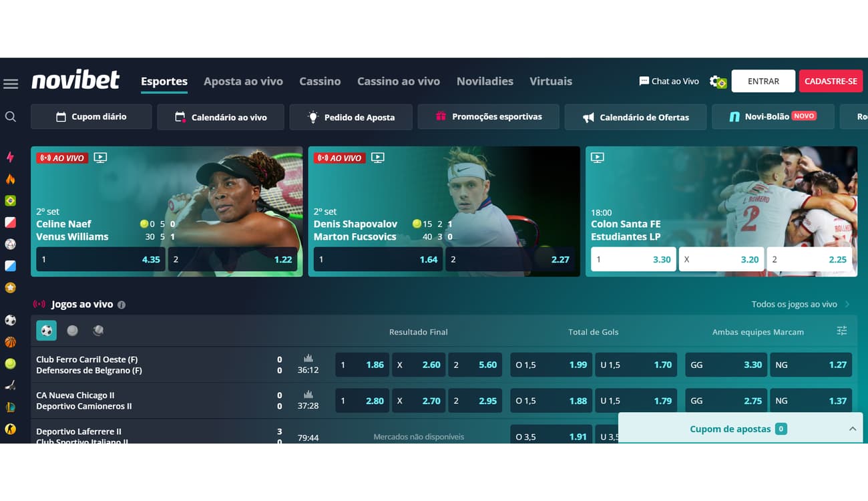This screenshot has height=501, width=868.
Task: Open Promoções esportivas
Action: coord(488,117)
